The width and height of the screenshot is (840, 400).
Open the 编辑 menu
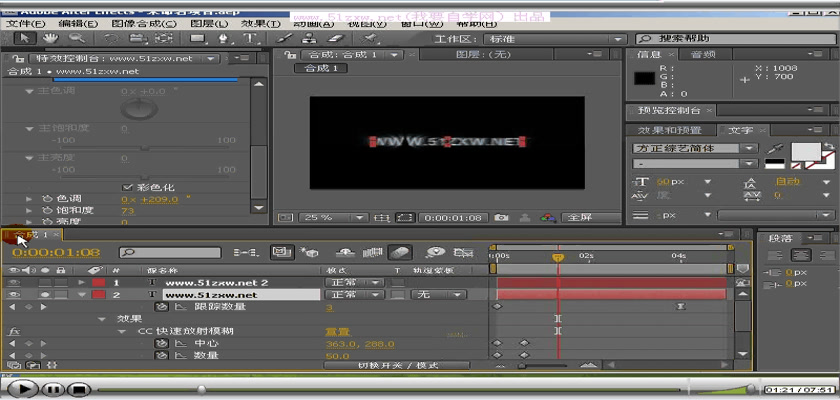point(78,24)
